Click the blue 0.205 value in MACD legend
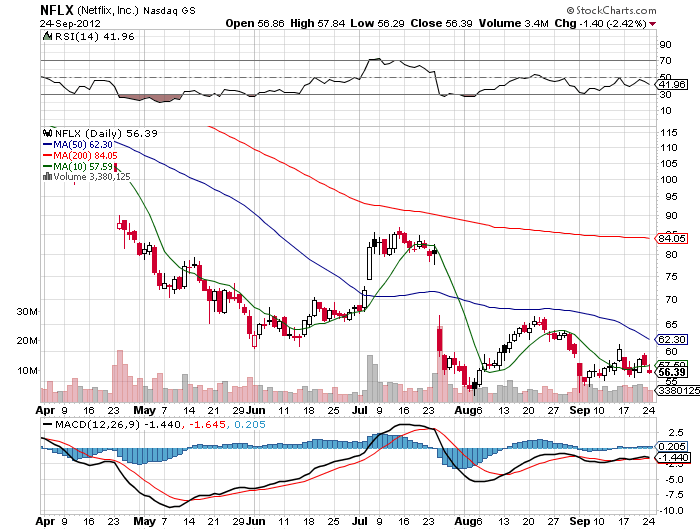Image resolution: width=700 pixels, height=530 pixels. [250, 425]
